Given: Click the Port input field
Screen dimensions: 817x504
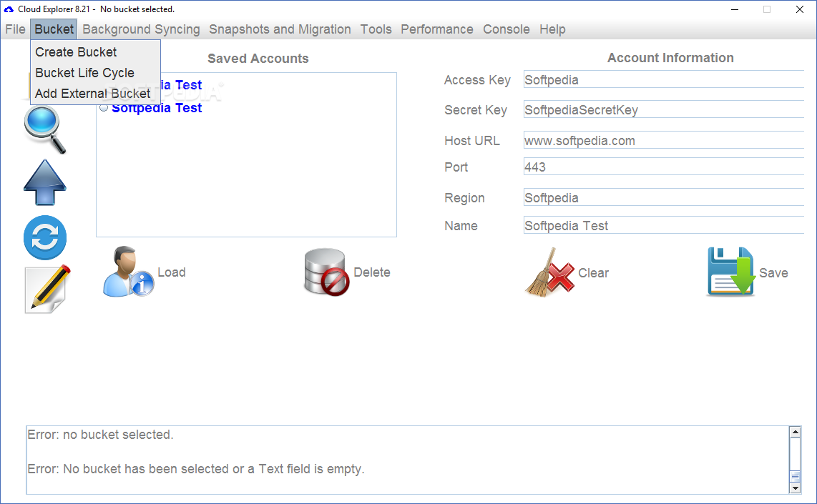Looking at the screenshot, I should coord(664,167).
